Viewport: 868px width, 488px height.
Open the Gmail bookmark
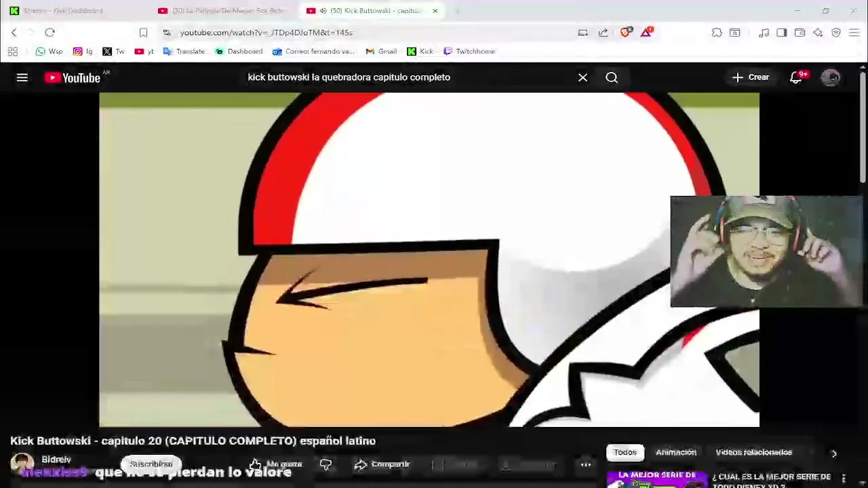tap(381, 52)
